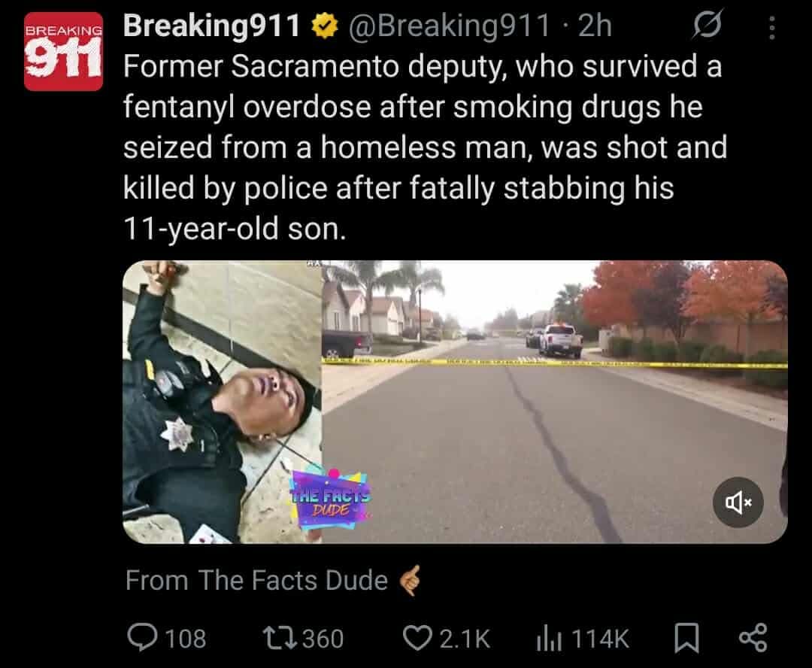Image resolution: width=812 pixels, height=668 pixels.
Task: Play the street crime scene video
Action: (x=555, y=402)
